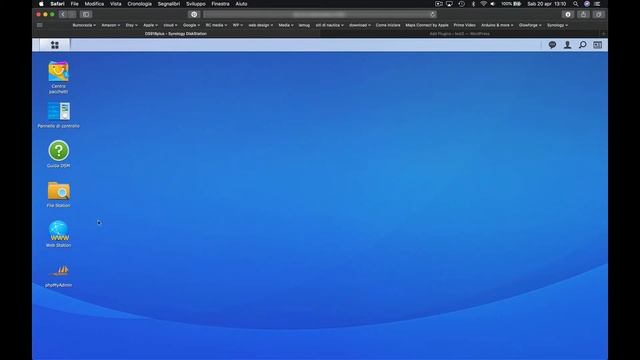This screenshot has height=360, width=640.
Task: Click the Safari share button
Action: 583,14
